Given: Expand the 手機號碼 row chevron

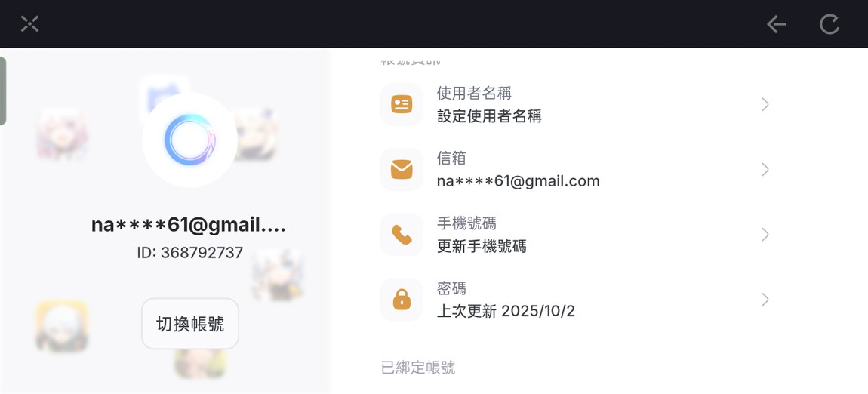Looking at the screenshot, I should pos(765,235).
